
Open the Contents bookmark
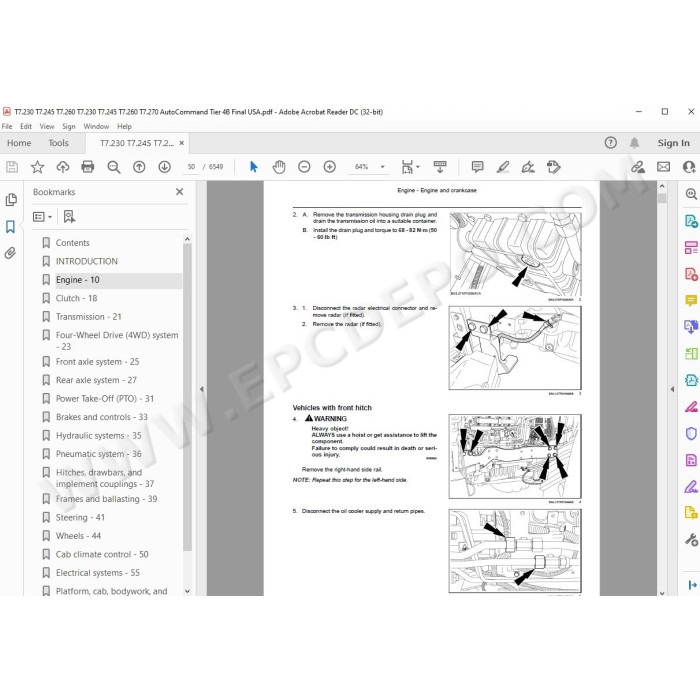coord(72,243)
